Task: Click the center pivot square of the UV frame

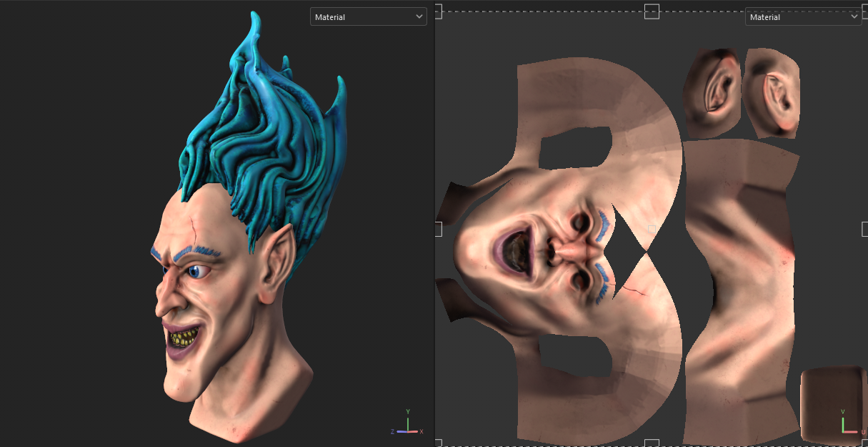Action: [x=652, y=229]
